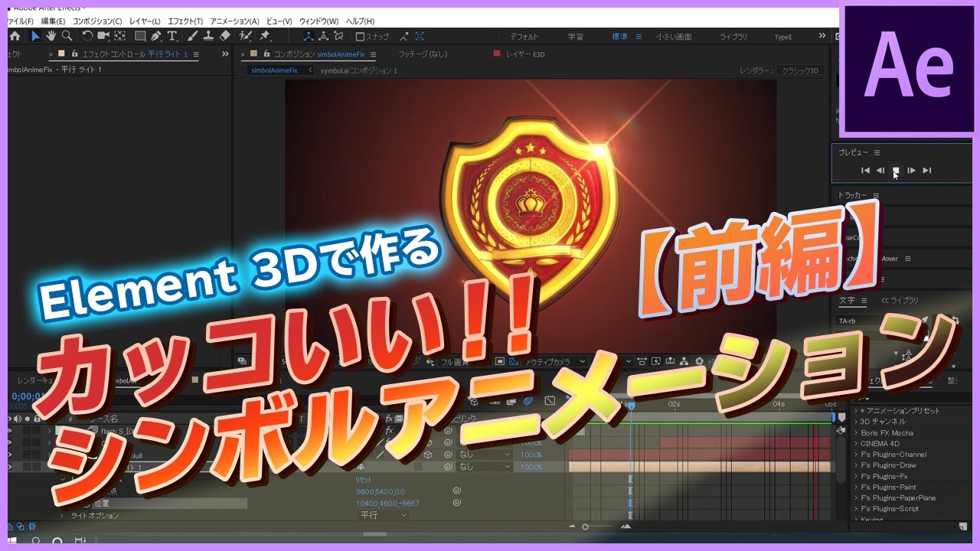Close the コンポジション simbolAnimeFix viewer tab

click(x=243, y=54)
